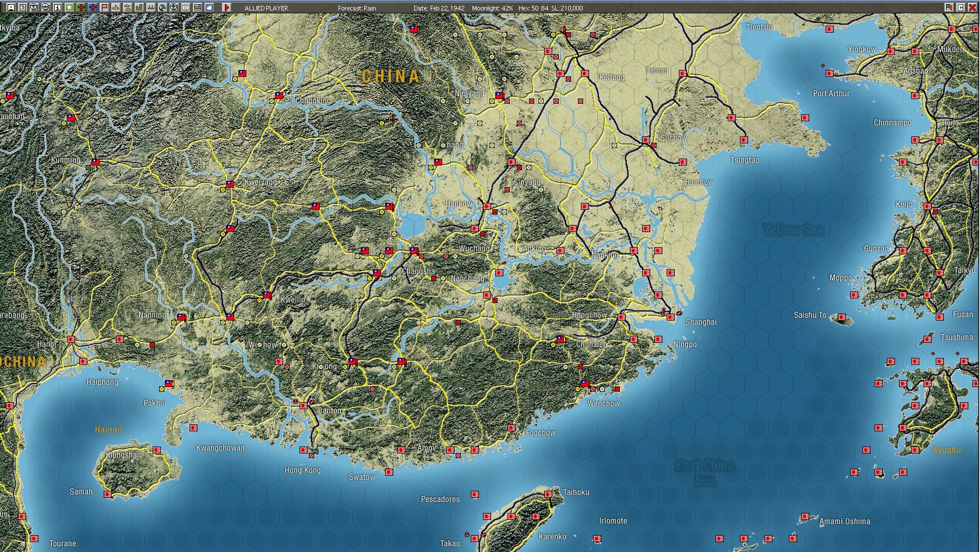Click the Nanchang city label
This screenshot has height=552, width=980.
pyautogui.click(x=467, y=279)
